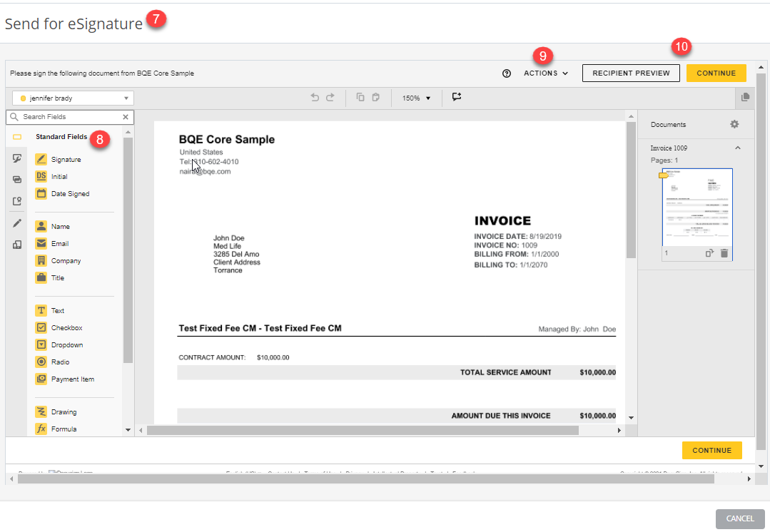Viewport: 770px width, 532px height.
Task: Select the Invoice 1009 page thumbnail
Action: [x=696, y=214]
